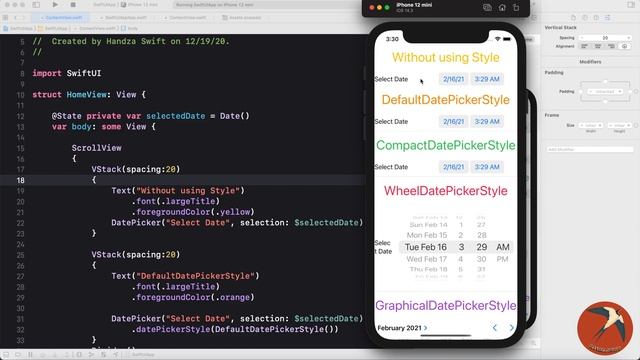
Task: Click line number 18 in the gutter
Action: point(20,180)
